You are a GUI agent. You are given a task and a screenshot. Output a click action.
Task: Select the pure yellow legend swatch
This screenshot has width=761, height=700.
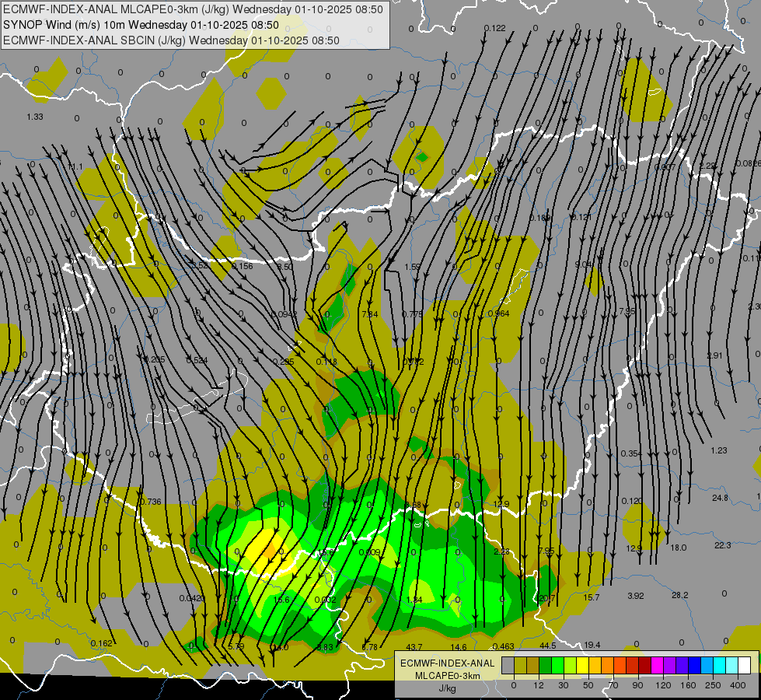click(x=583, y=665)
